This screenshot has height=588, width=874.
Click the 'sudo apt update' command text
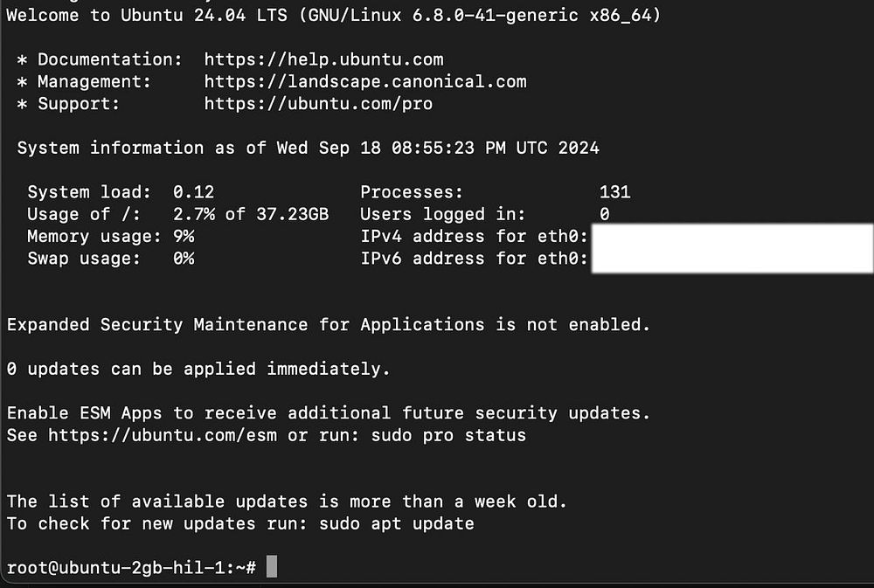click(396, 523)
